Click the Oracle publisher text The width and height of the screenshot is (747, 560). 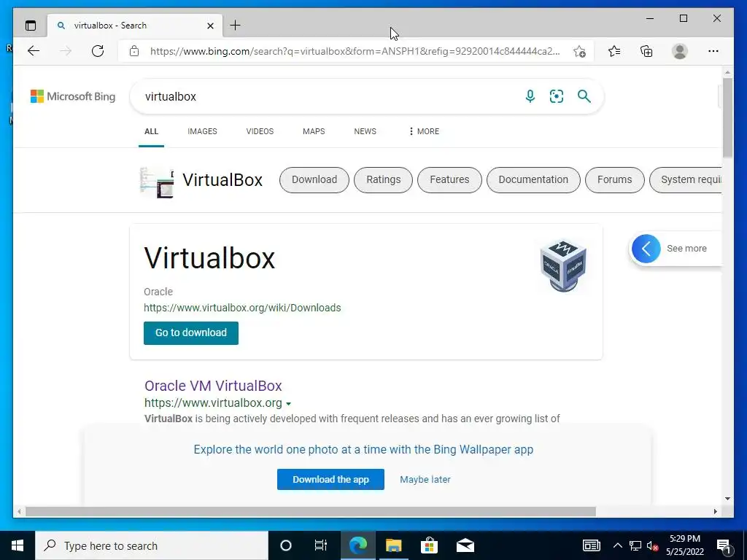pos(158,292)
